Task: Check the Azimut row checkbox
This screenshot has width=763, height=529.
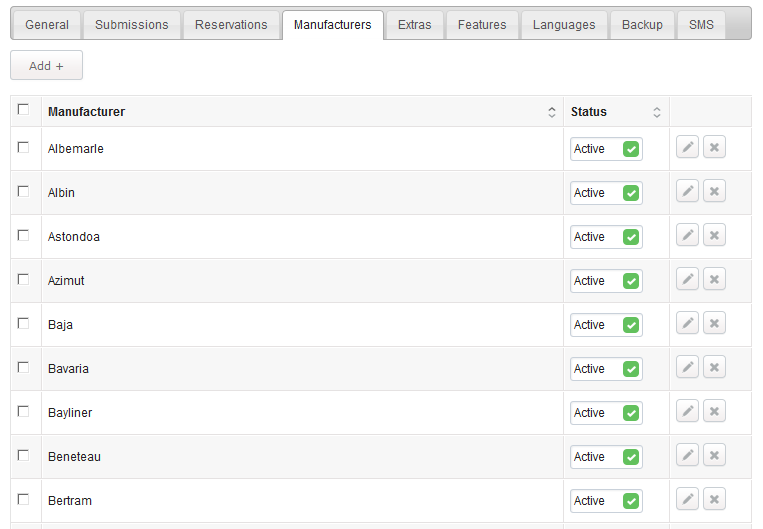Action: 23,279
